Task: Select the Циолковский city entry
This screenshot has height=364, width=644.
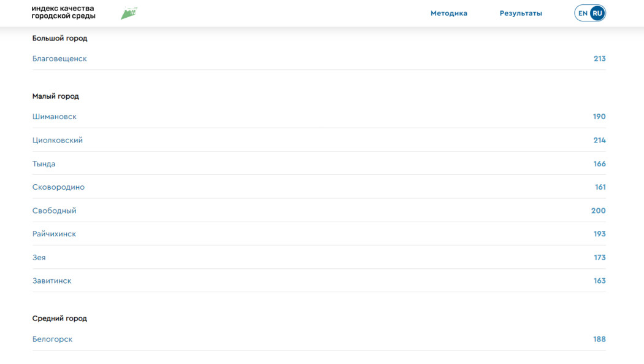Action: (58, 140)
